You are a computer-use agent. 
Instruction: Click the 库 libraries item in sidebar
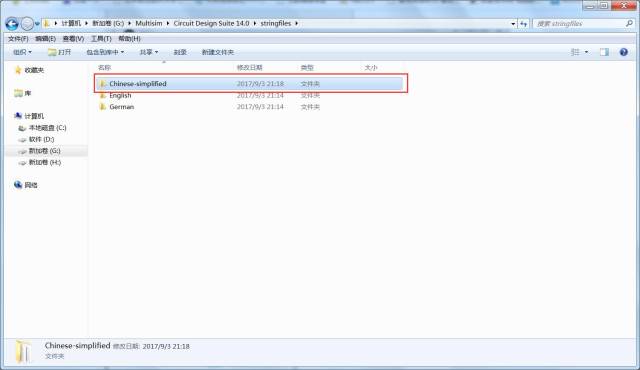coord(28,93)
